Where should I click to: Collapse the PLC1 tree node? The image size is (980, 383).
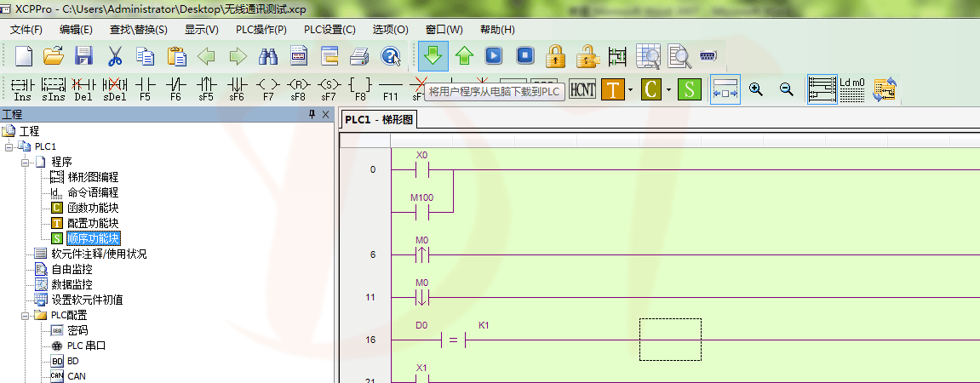pyautogui.click(x=9, y=146)
